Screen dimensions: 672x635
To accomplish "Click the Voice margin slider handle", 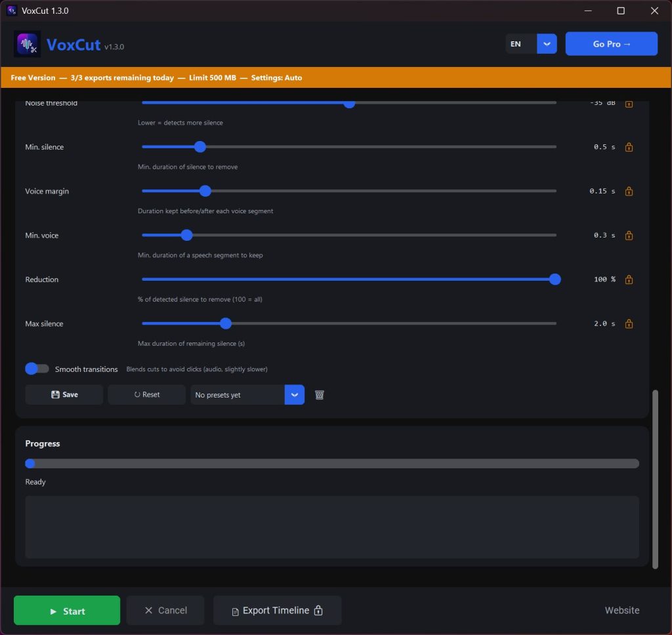I will (205, 191).
